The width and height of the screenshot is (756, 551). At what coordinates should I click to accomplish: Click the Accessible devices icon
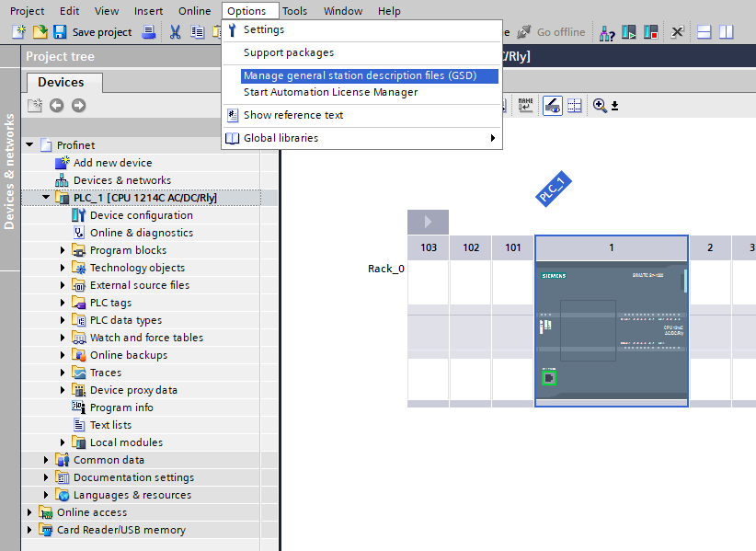(607, 32)
